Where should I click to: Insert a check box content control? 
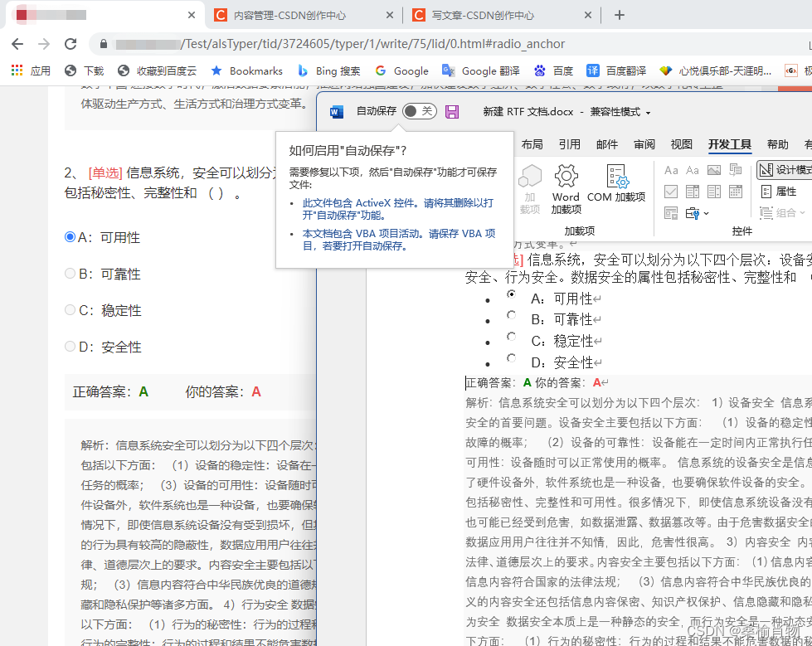[671, 192]
